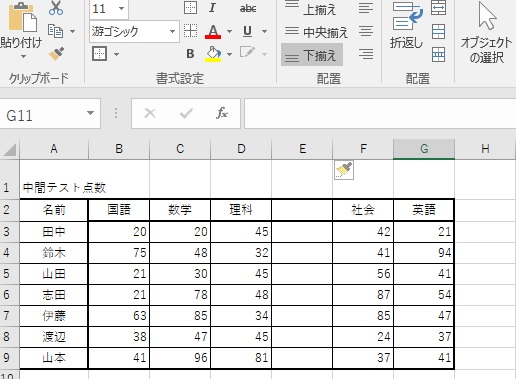Toggle abc strikethrough formatting
Screen dimensions: 516x379
click(248, 8)
